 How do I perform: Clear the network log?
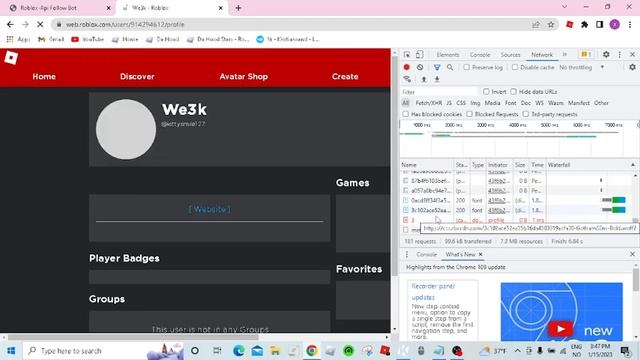[420, 67]
